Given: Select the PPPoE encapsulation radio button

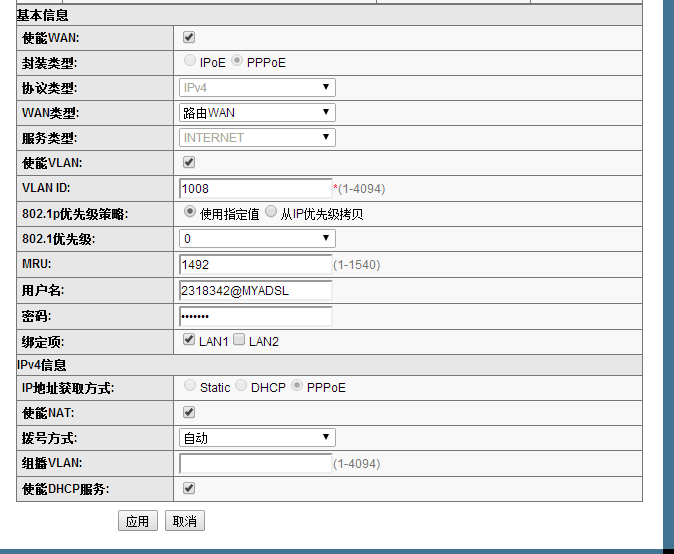Looking at the screenshot, I should point(237,62).
